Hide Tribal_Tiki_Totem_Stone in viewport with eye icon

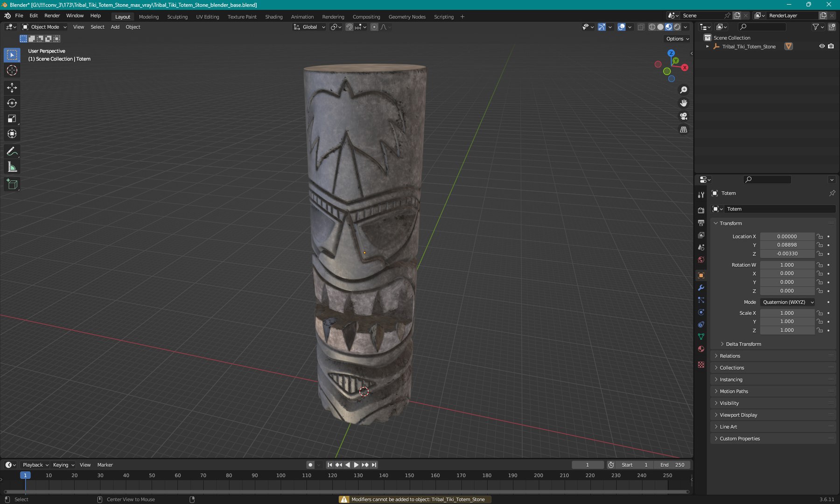822,46
